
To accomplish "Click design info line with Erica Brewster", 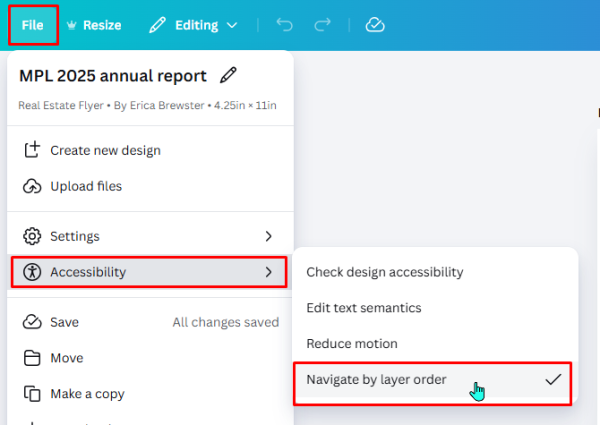I will (x=147, y=105).
